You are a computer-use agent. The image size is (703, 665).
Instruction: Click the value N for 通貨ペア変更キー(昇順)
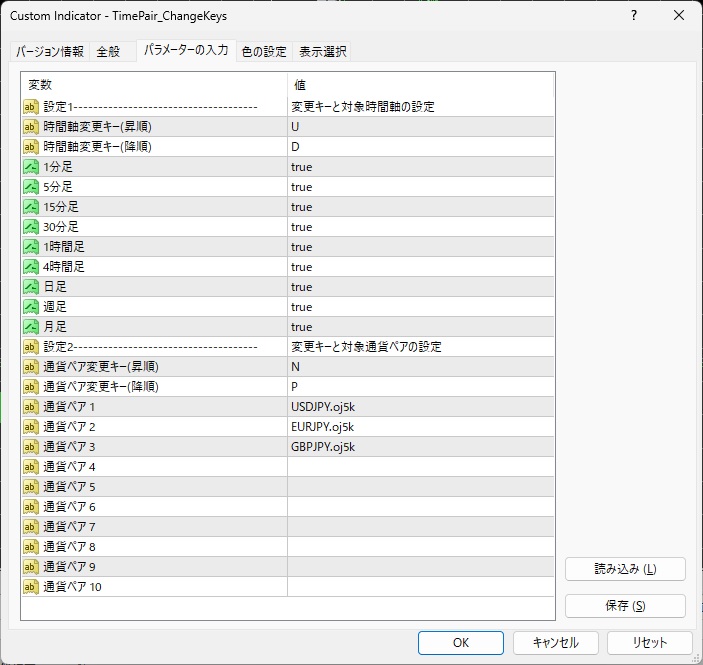tap(295, 367)
